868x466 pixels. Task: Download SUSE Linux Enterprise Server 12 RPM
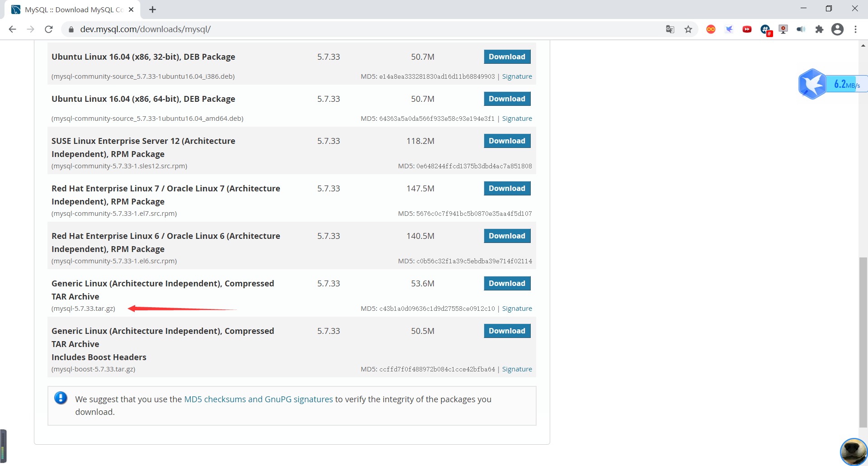[507, 141]
